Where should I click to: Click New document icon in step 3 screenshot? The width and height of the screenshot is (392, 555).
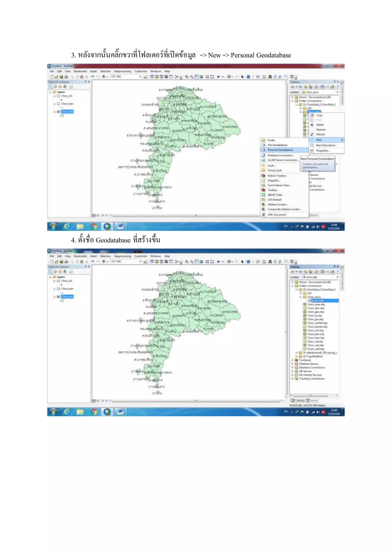[x=52, y=77]
